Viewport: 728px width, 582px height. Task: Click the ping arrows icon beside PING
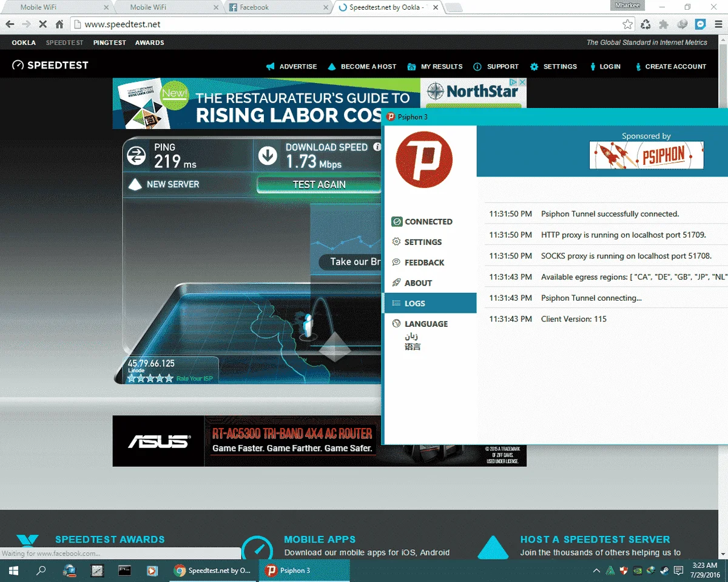[x=136, y=156]
